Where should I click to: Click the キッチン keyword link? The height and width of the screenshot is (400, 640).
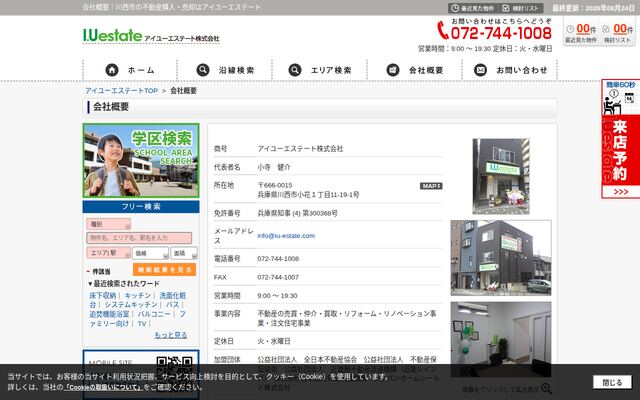point(138,295)
